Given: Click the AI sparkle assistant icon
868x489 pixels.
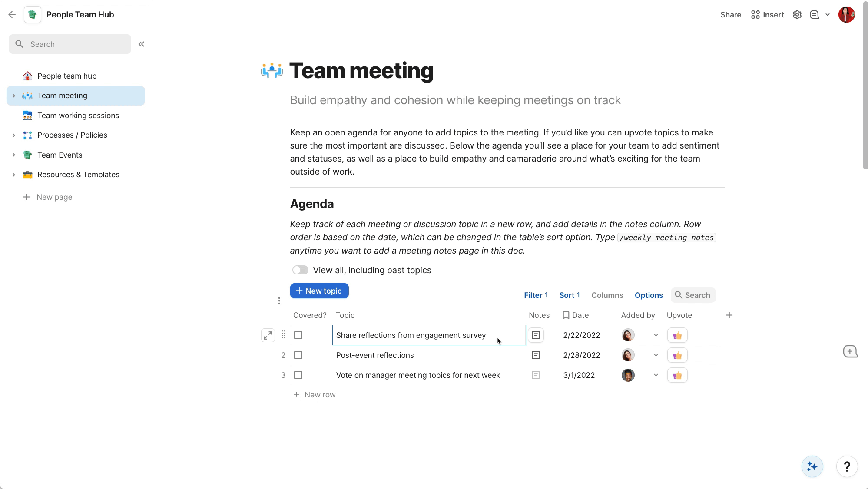Looking at the screenshot, I should click(812, 466).
